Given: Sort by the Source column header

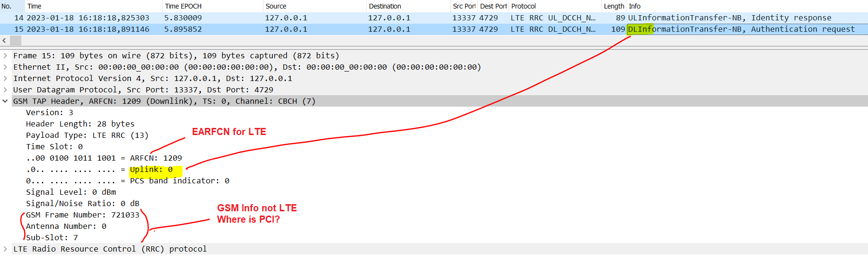Looking at the screenshot, I should [315, 6].
